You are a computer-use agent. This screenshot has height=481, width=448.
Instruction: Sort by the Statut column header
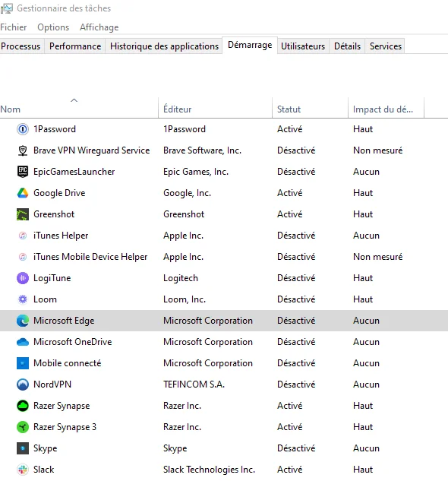pyautogui.click(x=310, y=108)
